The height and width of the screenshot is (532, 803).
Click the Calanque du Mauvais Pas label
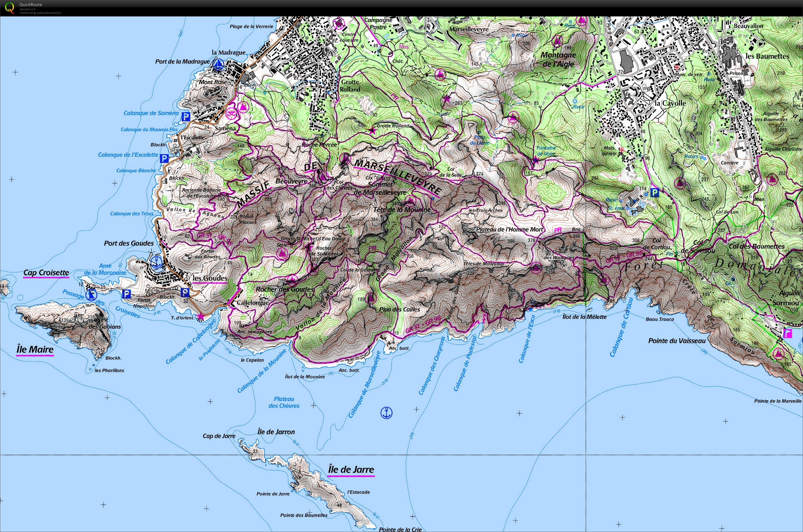[149, 129]
